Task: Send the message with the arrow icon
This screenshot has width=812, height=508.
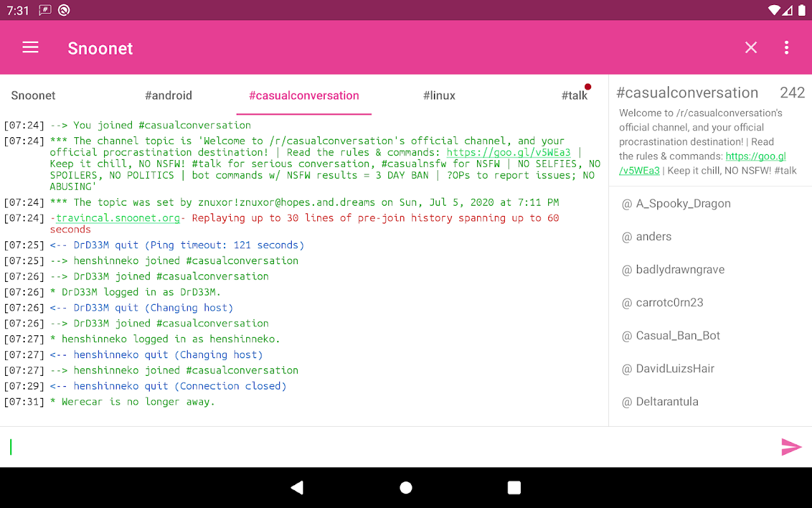Action: [x=791, y=447]
